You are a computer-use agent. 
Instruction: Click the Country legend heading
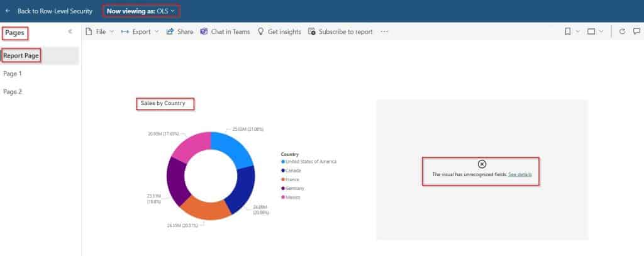coord(289,154)
